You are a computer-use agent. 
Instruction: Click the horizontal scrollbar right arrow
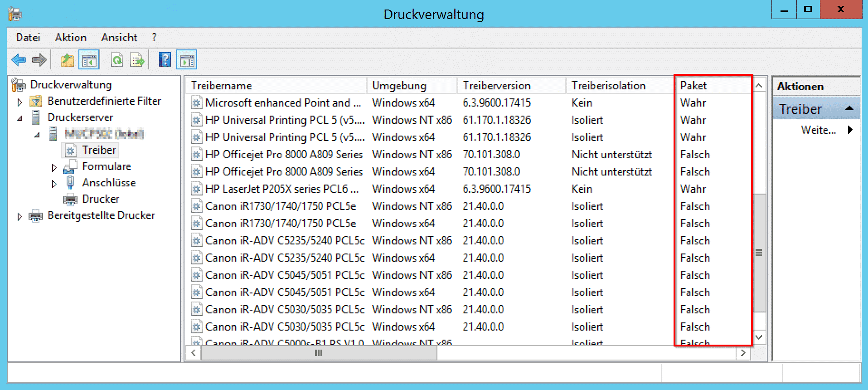743,353
